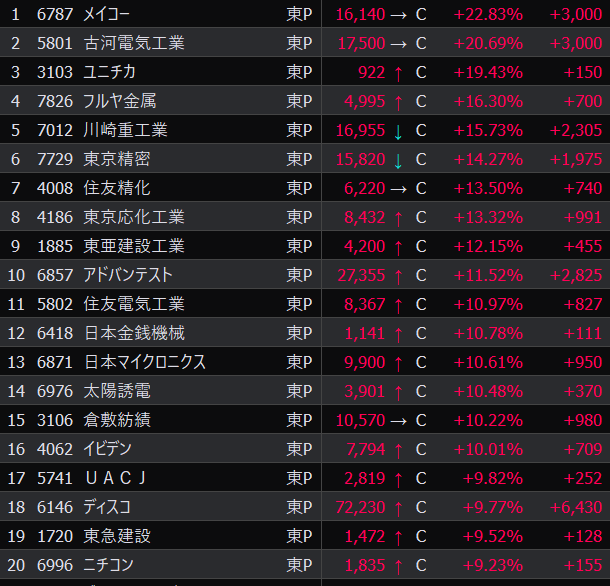The height and width of the screenshot is (586, 610).
Task: Click the C marker in the ニチコン row
Action: [x=421, y=566]
